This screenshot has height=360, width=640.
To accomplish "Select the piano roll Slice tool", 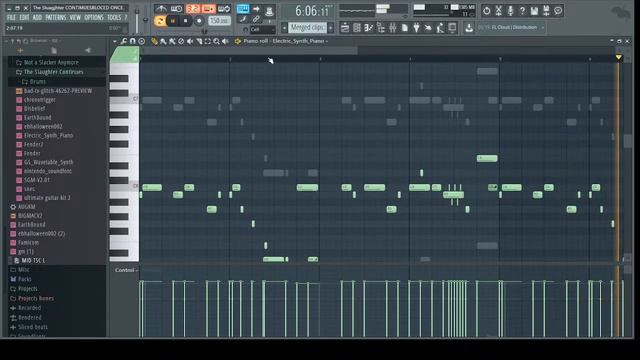I will click(199, 41).
